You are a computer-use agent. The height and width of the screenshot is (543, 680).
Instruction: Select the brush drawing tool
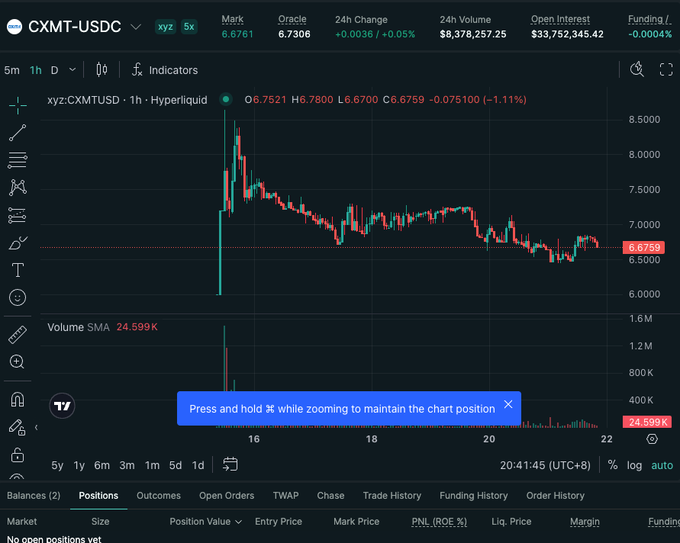coord(18,243)
